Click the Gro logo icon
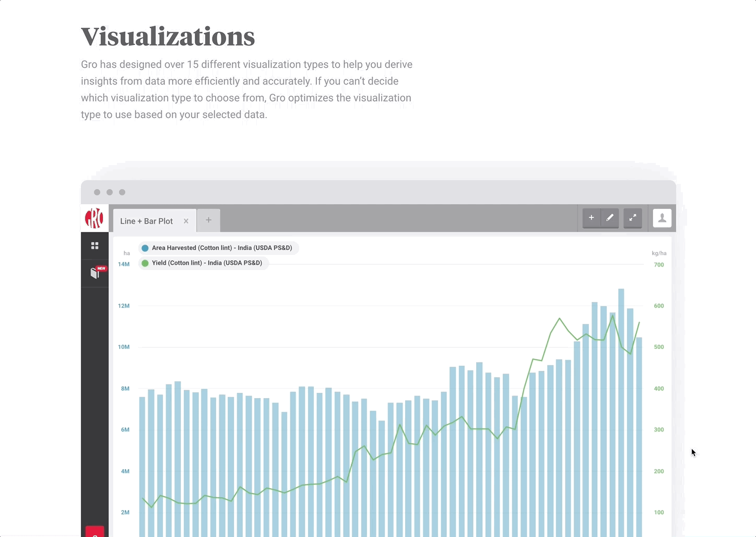756x537 pixels. tap(95, 218)
